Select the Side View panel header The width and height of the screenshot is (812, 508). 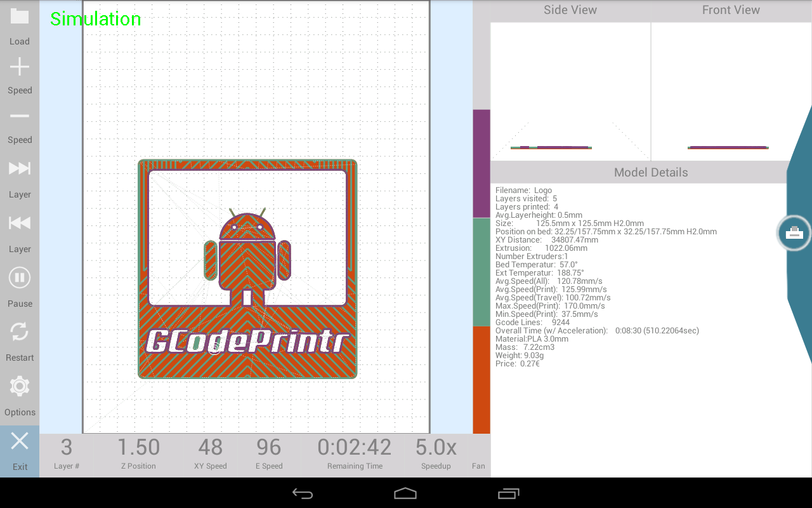point(570,10)
